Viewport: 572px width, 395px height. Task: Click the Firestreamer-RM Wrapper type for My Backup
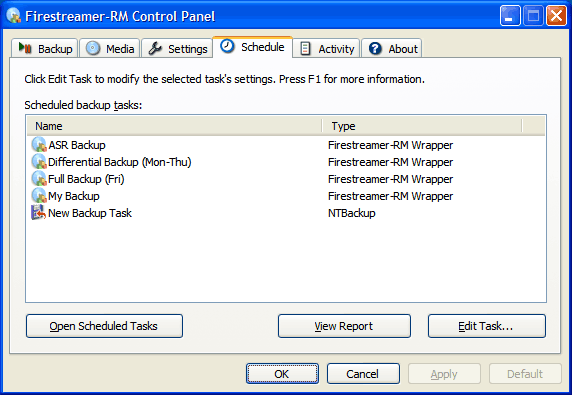[390, 196]
